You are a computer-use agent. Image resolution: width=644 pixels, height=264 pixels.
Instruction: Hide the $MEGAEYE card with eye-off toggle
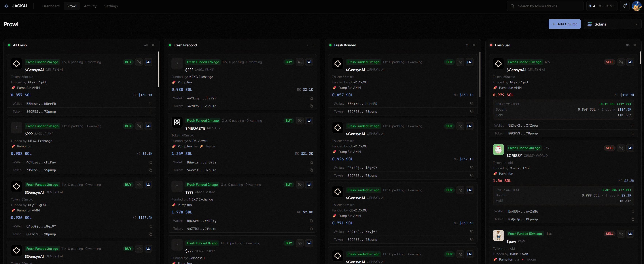(300, 121)
